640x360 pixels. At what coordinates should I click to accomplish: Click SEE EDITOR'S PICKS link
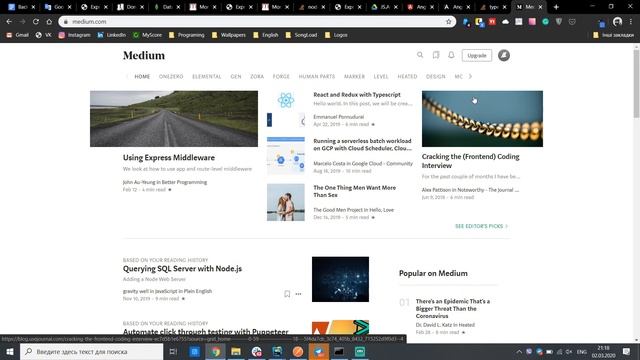(481, 226)
